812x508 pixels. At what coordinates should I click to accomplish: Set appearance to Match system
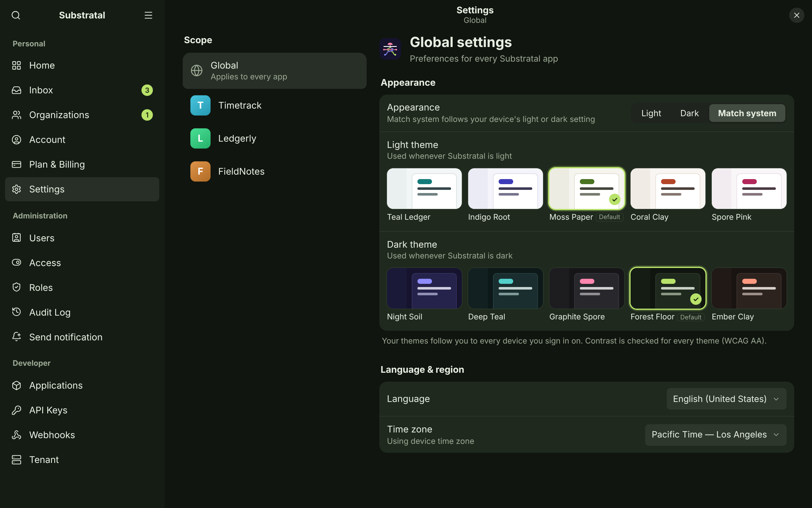tap(747, 113)
